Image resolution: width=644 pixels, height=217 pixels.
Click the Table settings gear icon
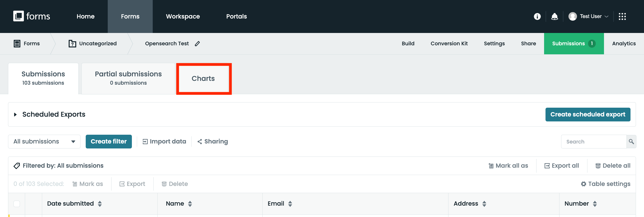coord(583,184)
